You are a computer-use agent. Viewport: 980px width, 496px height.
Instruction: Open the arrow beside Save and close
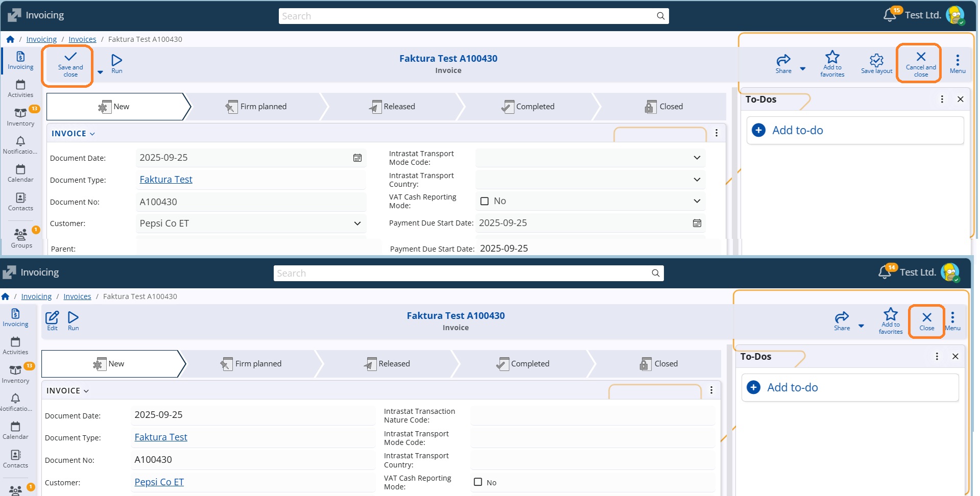100,72
